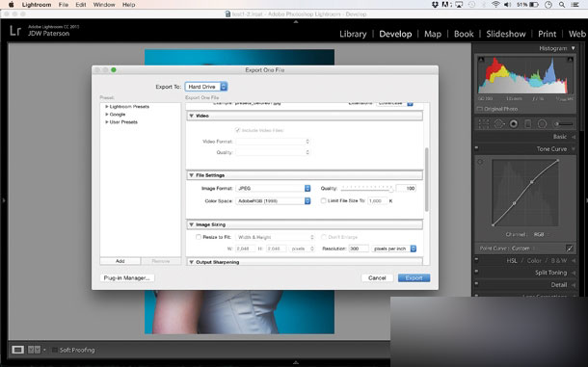The image size is (588, 367).
Task: Toggle the Soft Proofing checkbox
Action: 55,350
